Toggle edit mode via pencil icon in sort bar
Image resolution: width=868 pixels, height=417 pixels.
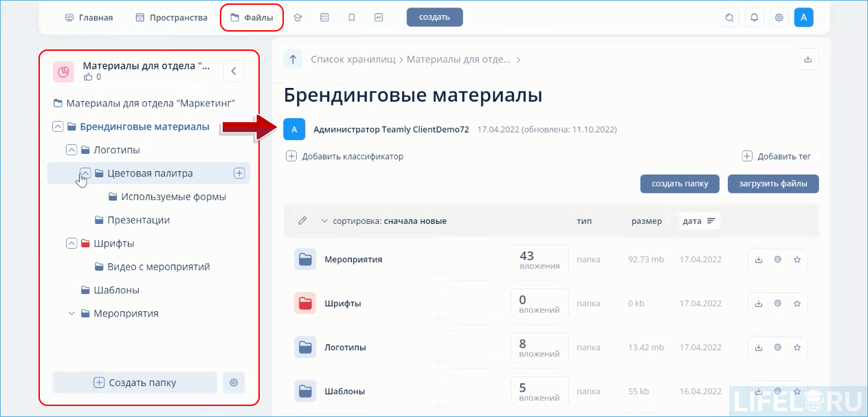pyautogui.click(x=301, y=221)
